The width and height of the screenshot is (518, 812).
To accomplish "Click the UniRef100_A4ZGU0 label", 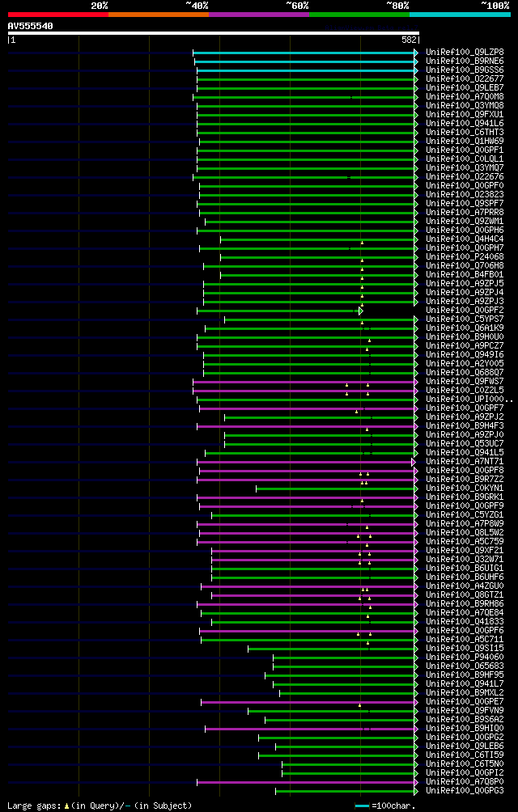I will pyautogui.click(x=465, y=586).
